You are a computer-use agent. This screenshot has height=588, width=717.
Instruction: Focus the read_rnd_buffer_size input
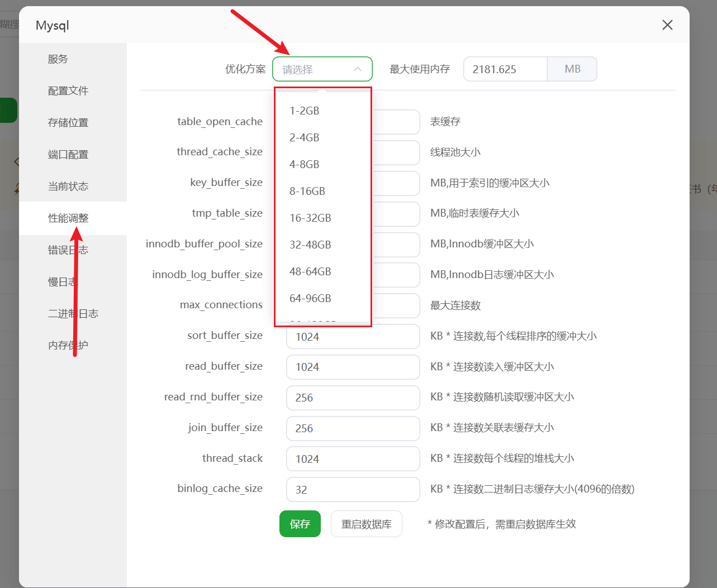(x=352, y=398)
